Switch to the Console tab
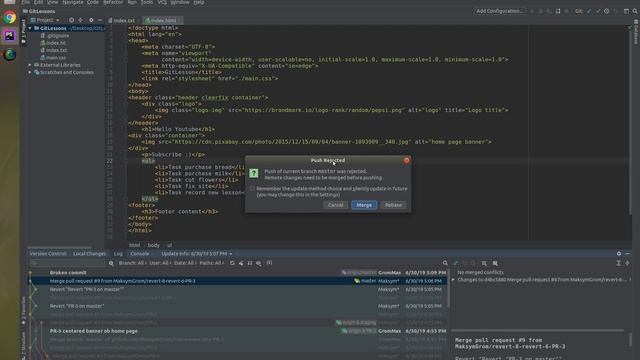Image resolution: width=640 pixels, height=360 pixels. coord(140,253)
